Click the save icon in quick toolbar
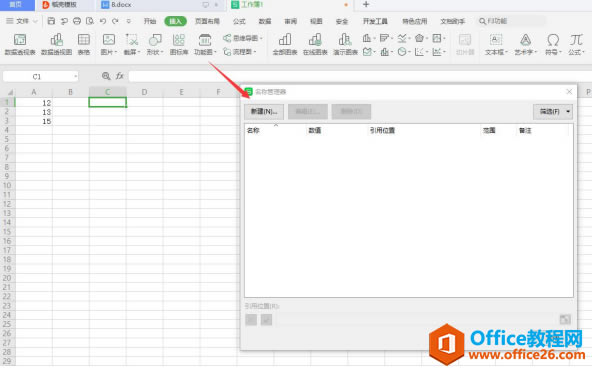Screen dimensions: 592x372 pos(51,21)
